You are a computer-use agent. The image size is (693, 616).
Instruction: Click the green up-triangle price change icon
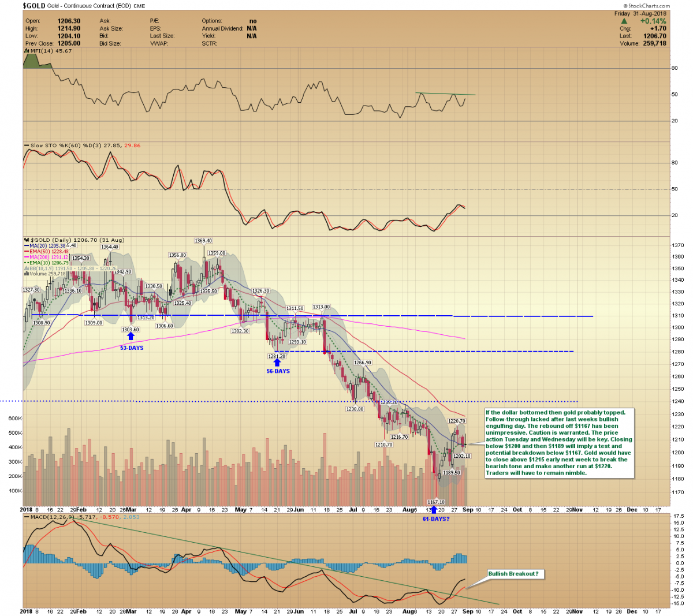tap(624, 21)
